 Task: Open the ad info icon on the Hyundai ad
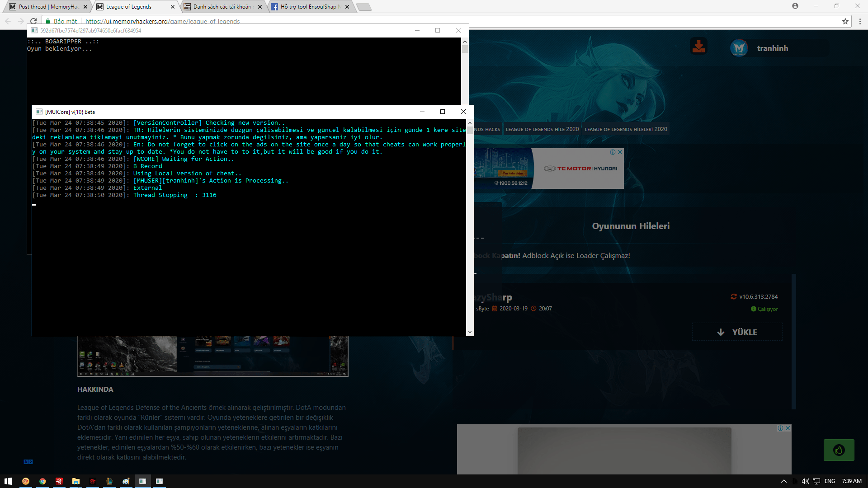pyautogui.click(x=613, y=152)
